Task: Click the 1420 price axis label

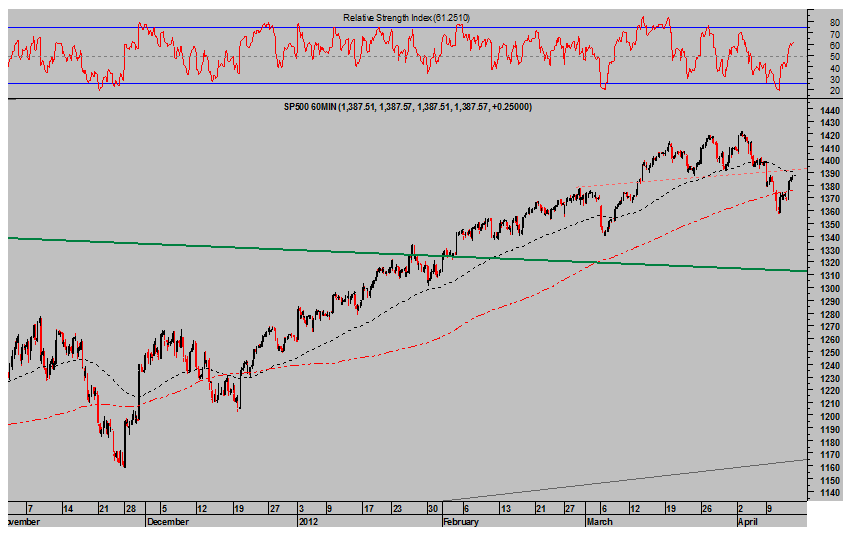Action: click(x=832, y=135)
